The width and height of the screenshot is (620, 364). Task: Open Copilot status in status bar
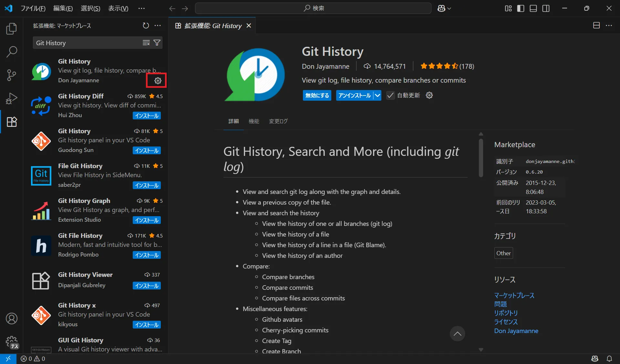(595, 359)
